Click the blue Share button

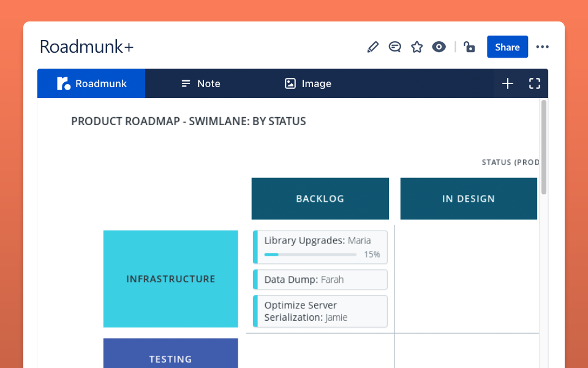[x=507, y=47]
